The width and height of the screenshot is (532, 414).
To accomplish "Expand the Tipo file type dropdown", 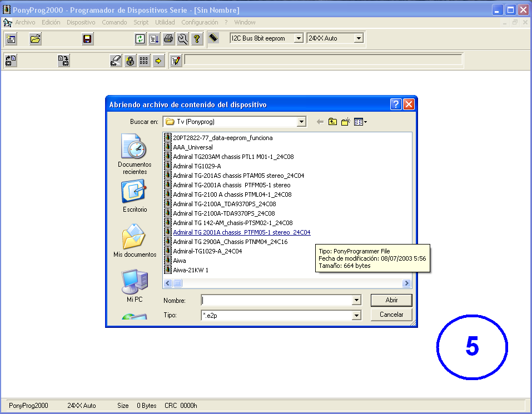I will point(356,316).
